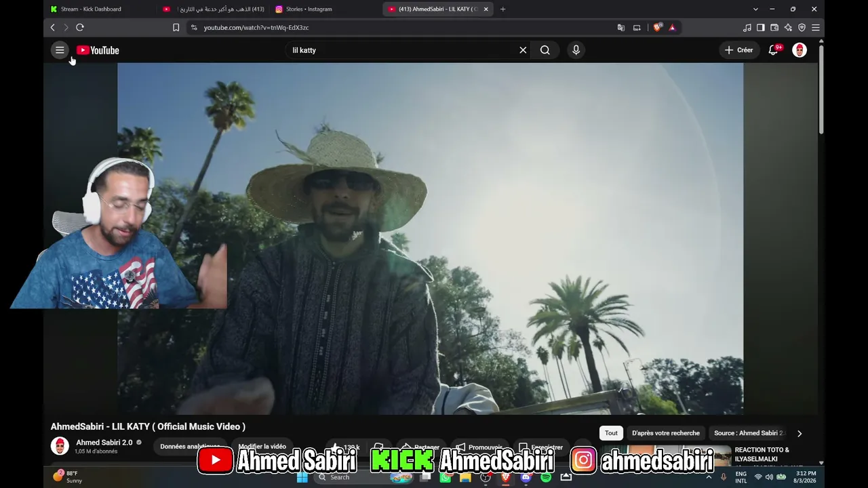The width and height of the screenshot is (868, 488).
Task: Open the browser main menu hamburger
Action: pos(816,28)
